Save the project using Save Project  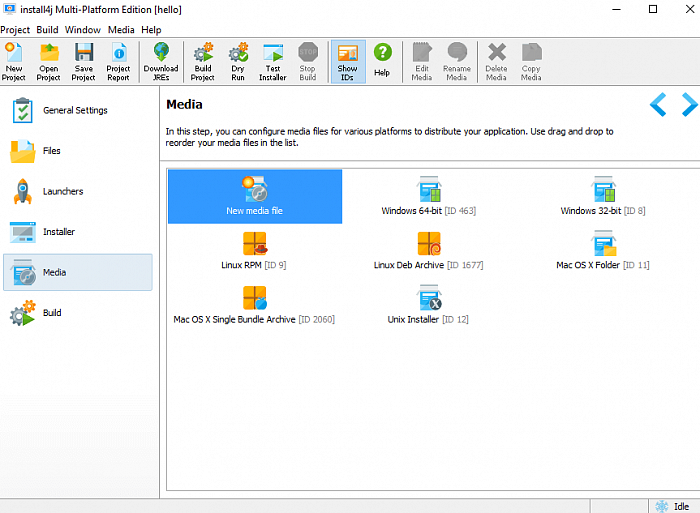click(x=83, y=62)
